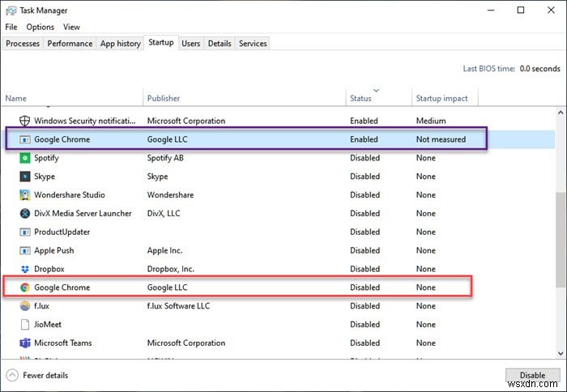The image size is (567, 392).
Task: Select the Dropbox row name
Action: pos(49,269)
